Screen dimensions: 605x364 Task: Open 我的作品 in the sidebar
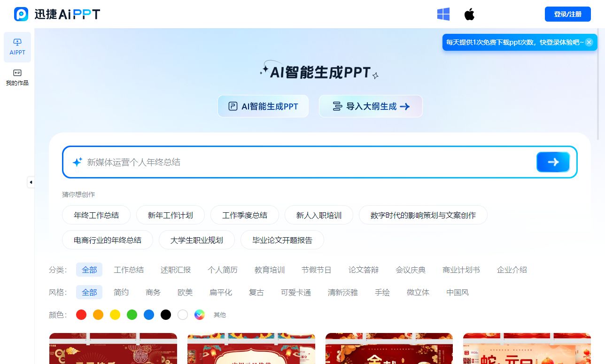[17, 77]
